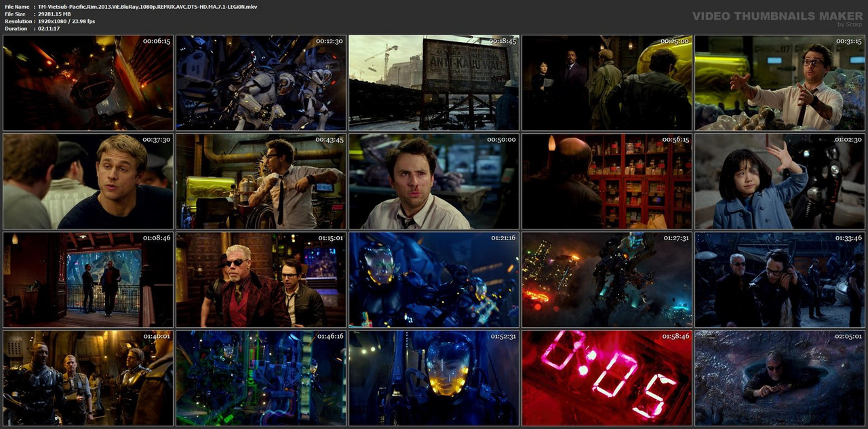Select the robot thumbnail at 00:12:30
Screen dimensions: 868x429
tap(261, 83)
